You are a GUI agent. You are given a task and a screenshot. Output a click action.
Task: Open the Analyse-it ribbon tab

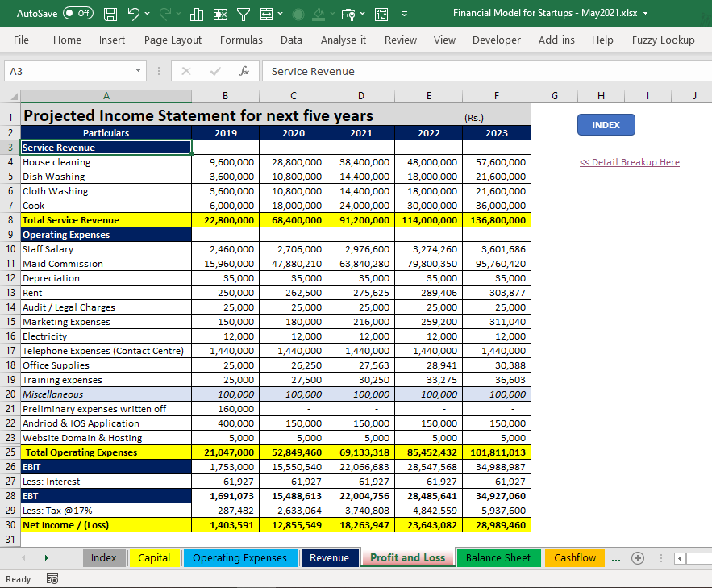344,40
